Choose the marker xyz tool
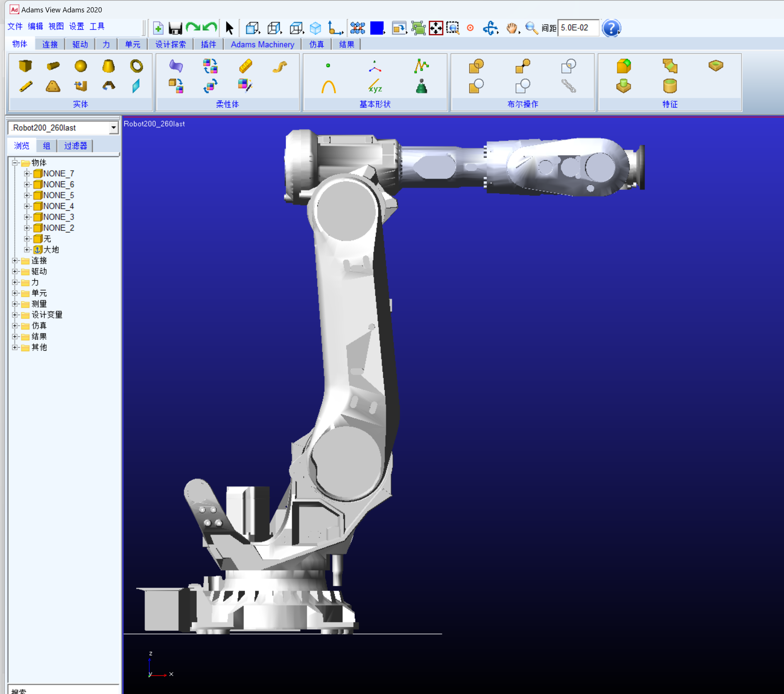The width and height of the screenshot is (784, 694). pos(375,86)
